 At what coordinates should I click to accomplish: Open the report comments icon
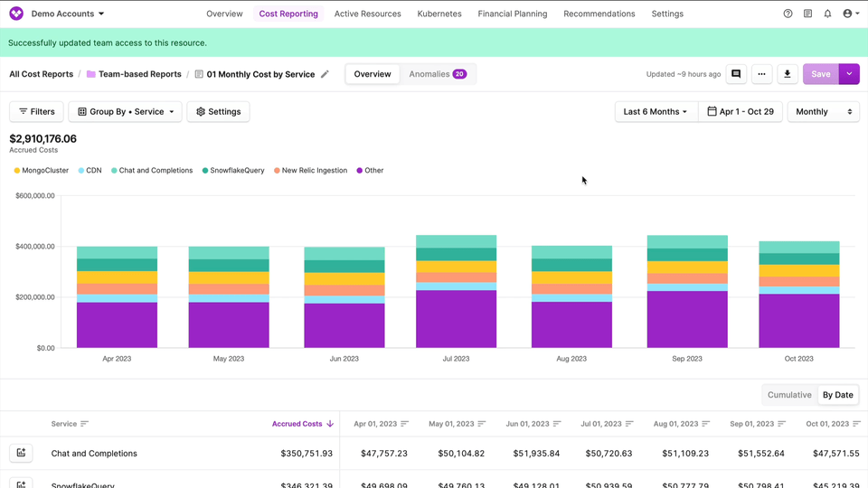736,74
